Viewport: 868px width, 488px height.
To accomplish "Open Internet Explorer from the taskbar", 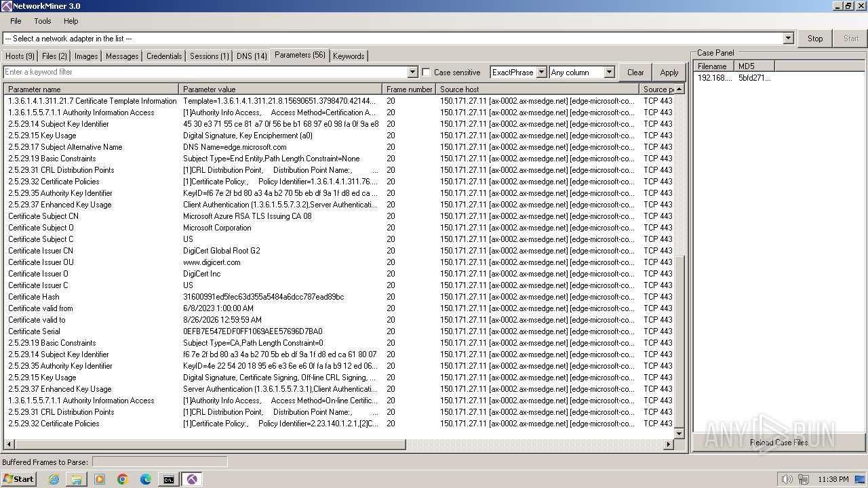I will (x=54, y=479).
